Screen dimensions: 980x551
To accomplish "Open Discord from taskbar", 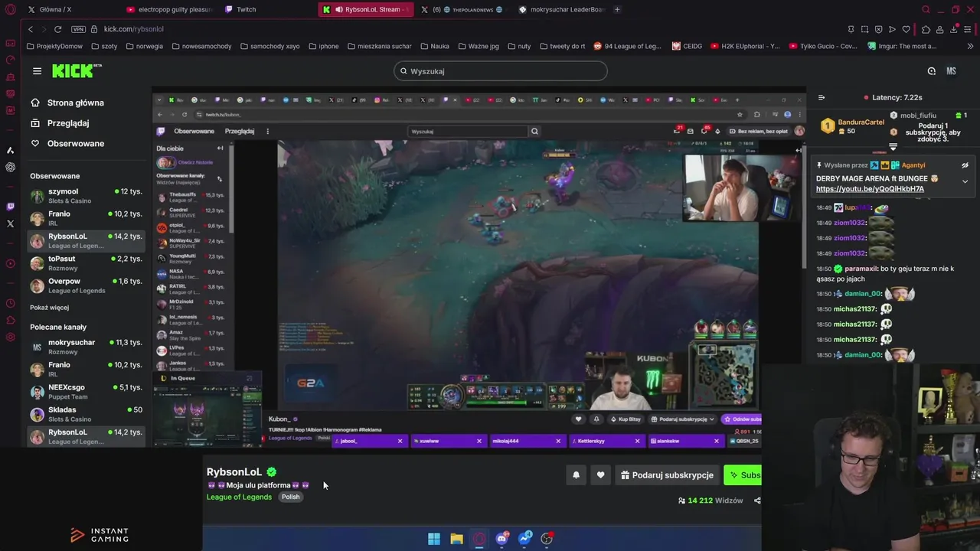I will pos(502,539).
